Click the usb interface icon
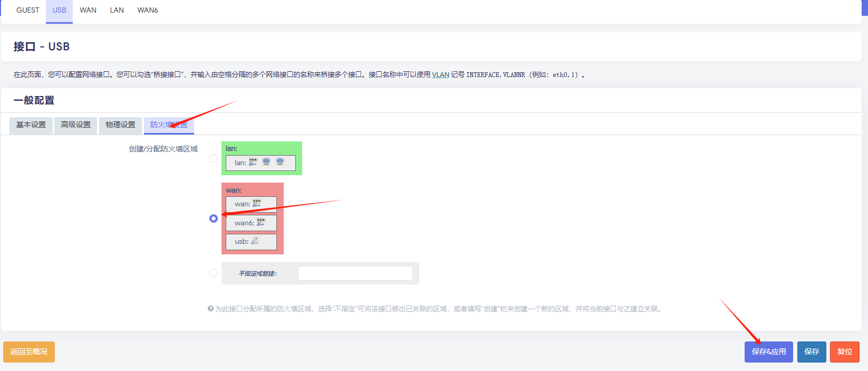 click(x=255, y=241)
